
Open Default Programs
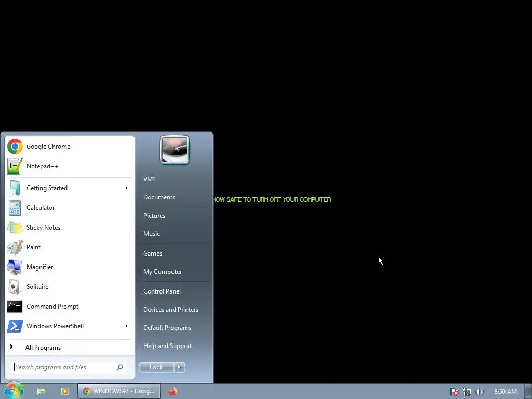pyautogui.click(x=167, y=328)
